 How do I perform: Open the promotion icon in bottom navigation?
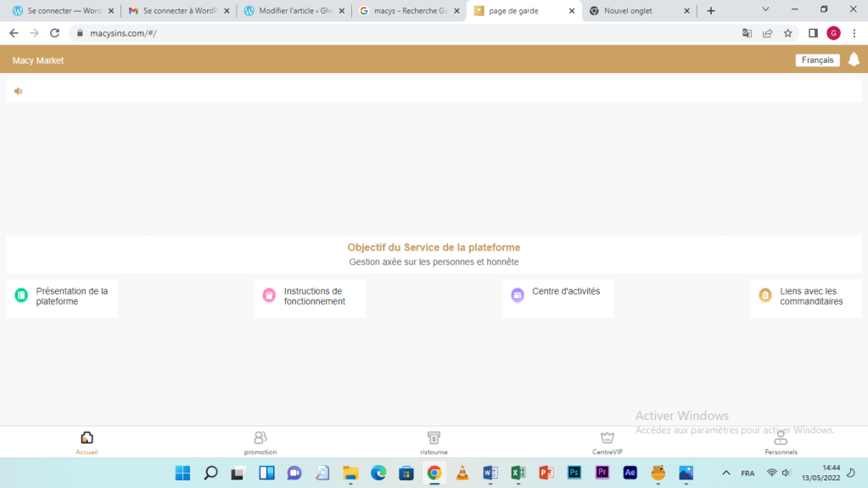(x=260, y=438)
